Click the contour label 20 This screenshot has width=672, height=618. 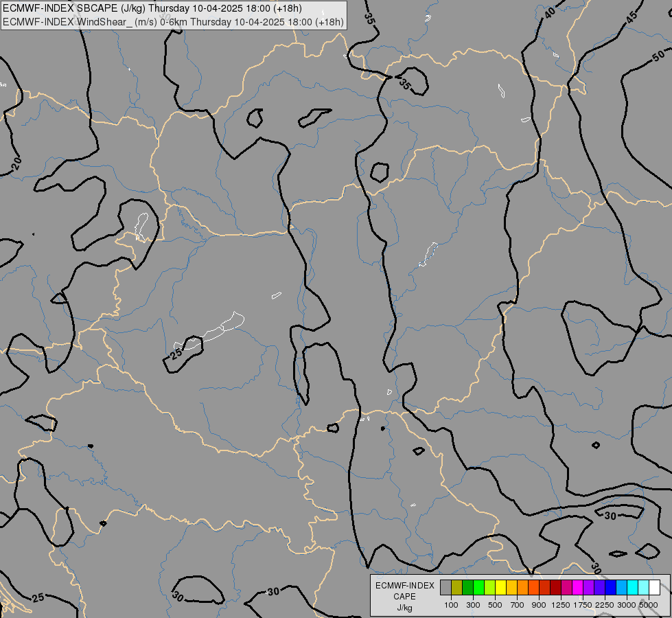(x=16, y=163)
